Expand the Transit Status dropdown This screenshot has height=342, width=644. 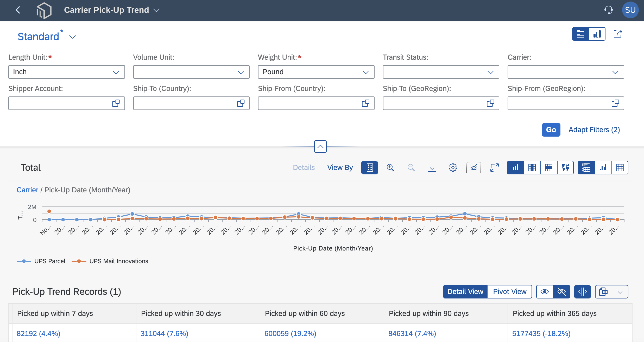[441, 72]
